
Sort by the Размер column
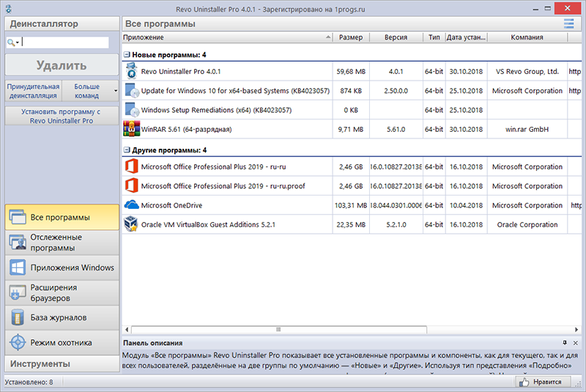(351, 37)
